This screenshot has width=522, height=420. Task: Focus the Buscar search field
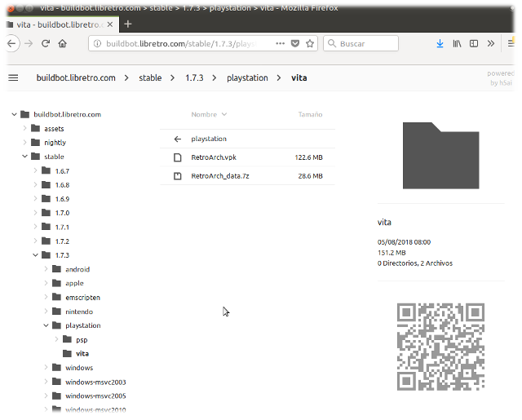click(x=361, y=43)
